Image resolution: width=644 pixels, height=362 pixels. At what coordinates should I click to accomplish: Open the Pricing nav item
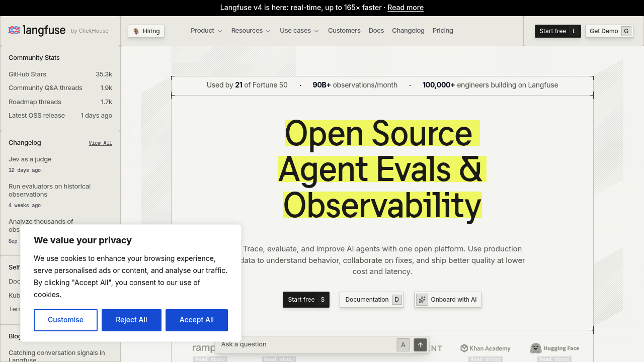tap(443, 31)
